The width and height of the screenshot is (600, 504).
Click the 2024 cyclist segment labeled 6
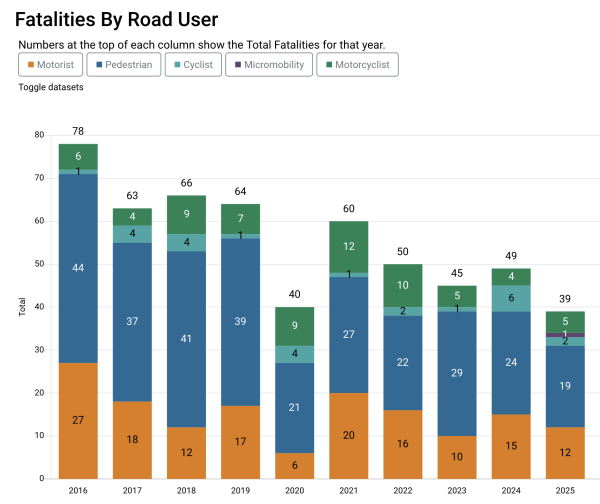(510, 298)
